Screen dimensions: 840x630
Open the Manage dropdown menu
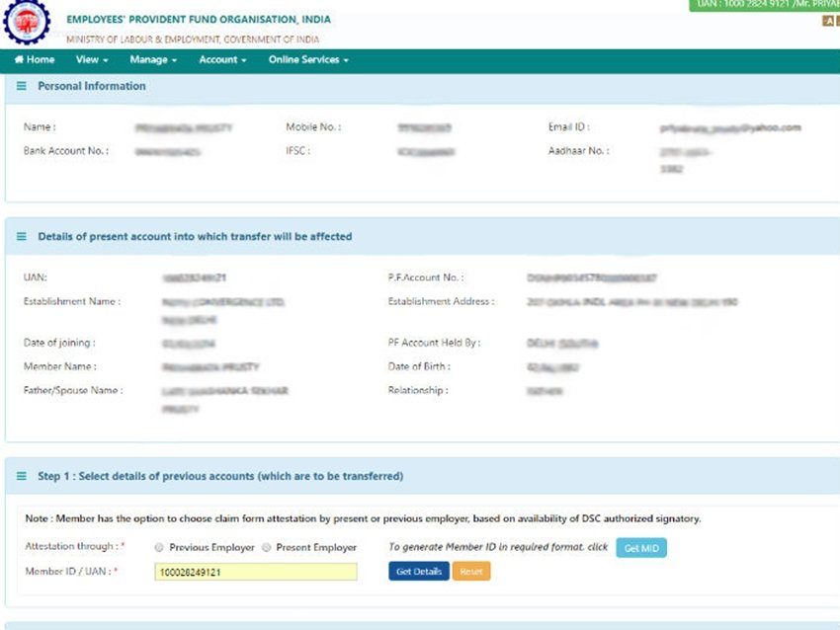point(153,59)
